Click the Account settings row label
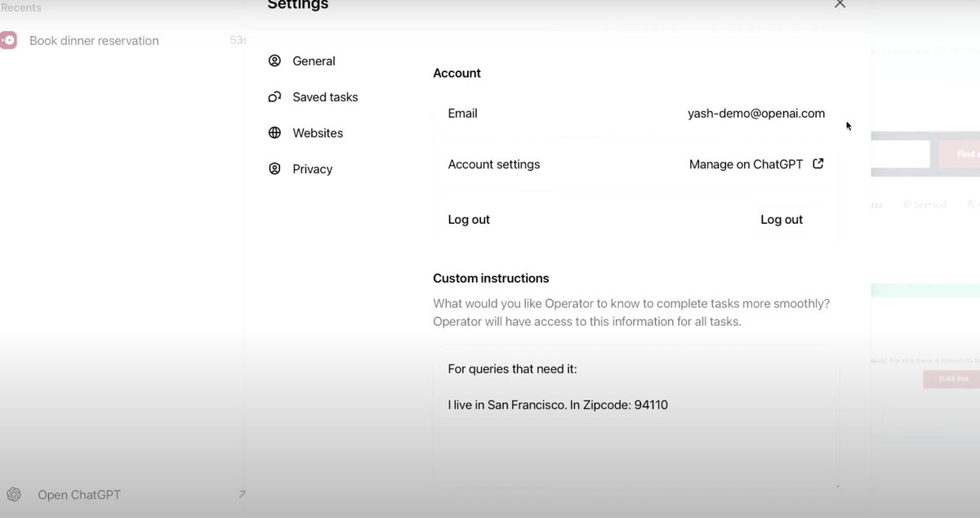980x518 pixels. [494, 164]
